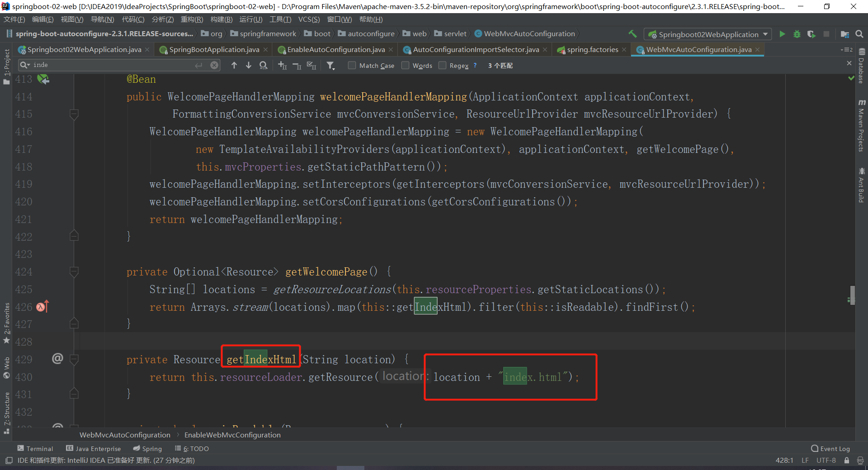
Task: Jump to the previous search occurrence
Action: pos(234,66)
